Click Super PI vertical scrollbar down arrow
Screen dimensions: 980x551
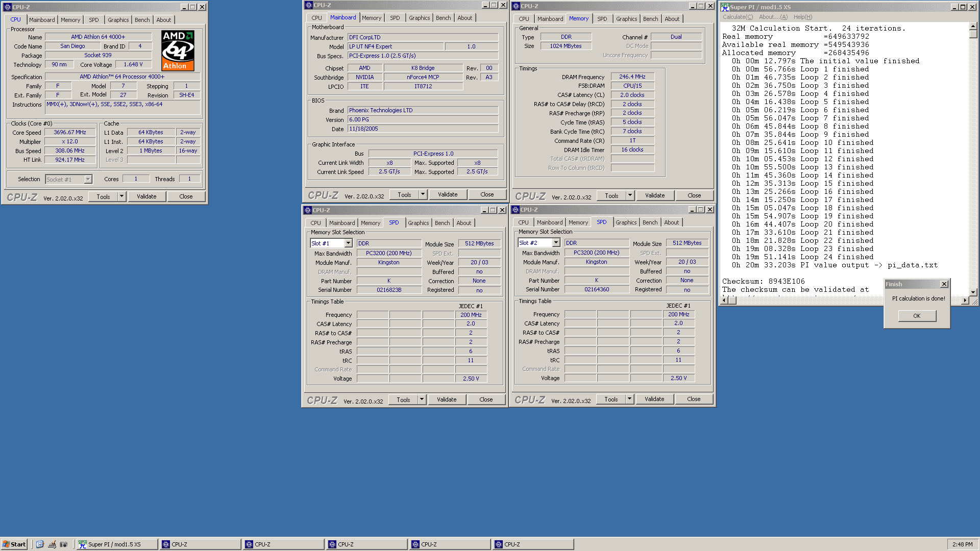coord(973,292)
